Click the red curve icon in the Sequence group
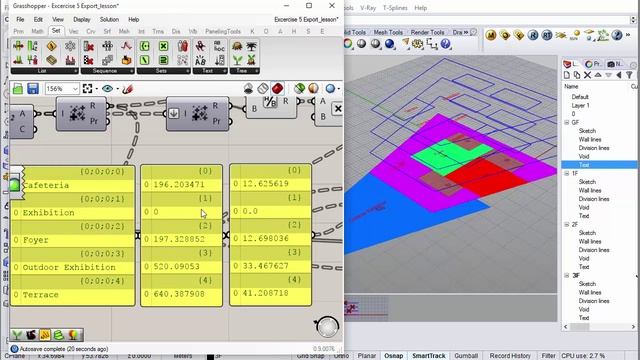This screenshot has height=360, width=640. click(x=126, y=46)
